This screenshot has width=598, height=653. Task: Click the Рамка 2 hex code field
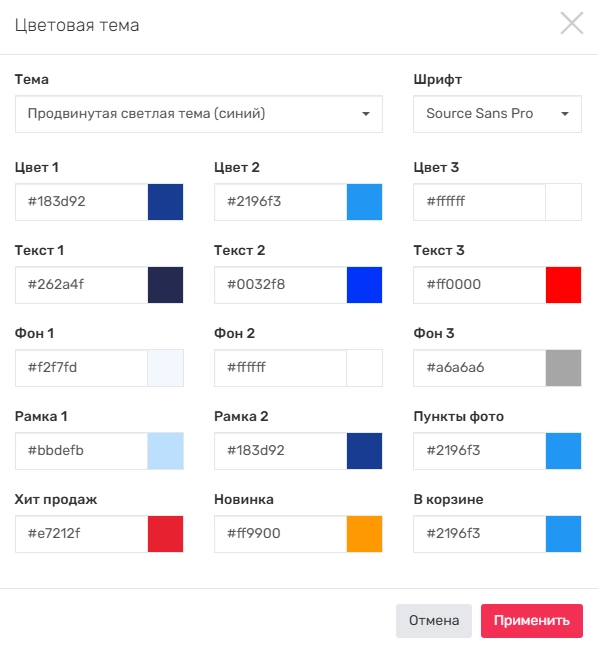(281, 451)
